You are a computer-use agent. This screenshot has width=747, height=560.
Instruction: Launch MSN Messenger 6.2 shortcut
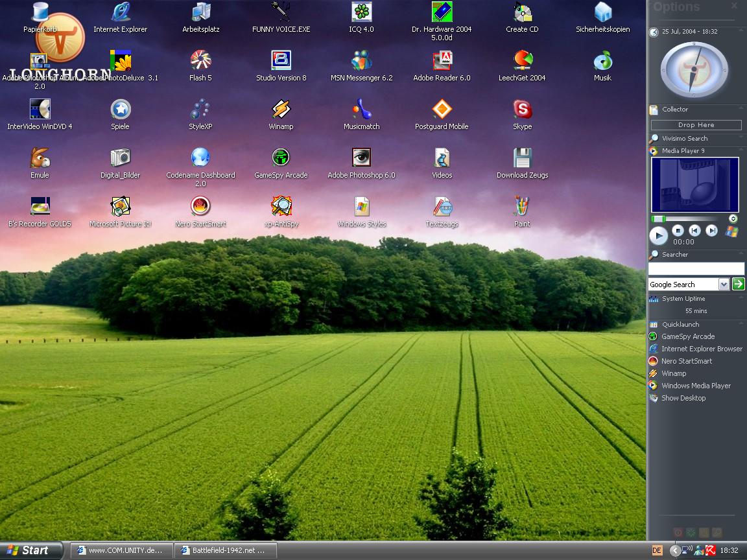pos(361,62)
